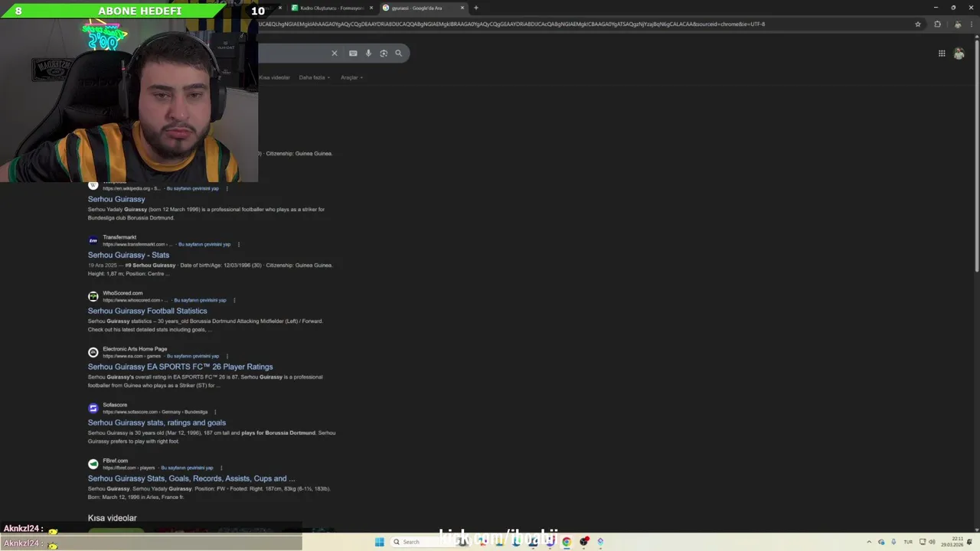
Task: Translate the Transfermarkt result page
Action: 204,244
